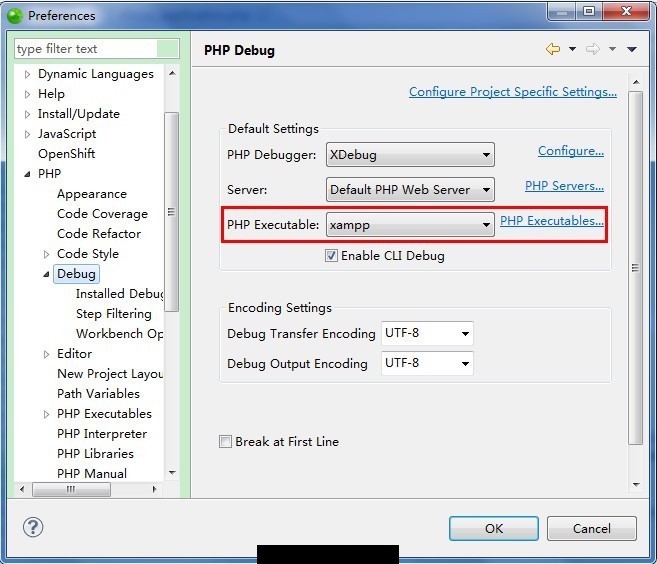Toggle the Enable CLI Debug checkbox

point(331,256)
